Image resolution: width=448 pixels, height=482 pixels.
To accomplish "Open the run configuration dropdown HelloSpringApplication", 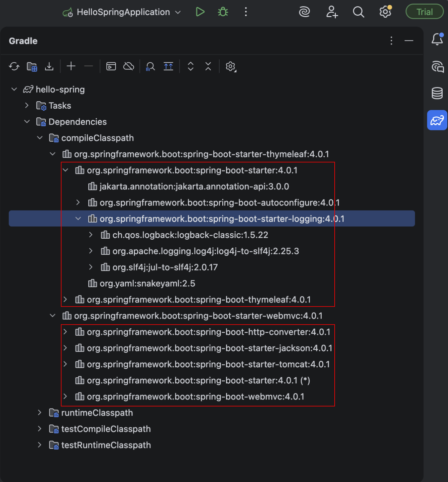I will point(122,12).
